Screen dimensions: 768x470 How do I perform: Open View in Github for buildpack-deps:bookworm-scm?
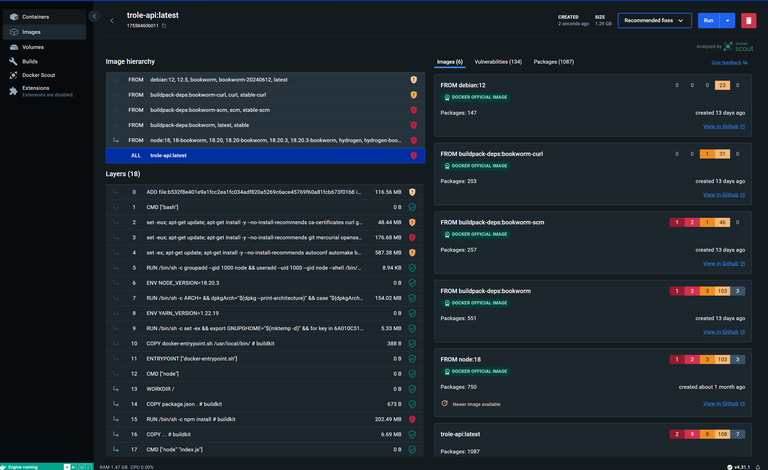click(x=724, y=263)
